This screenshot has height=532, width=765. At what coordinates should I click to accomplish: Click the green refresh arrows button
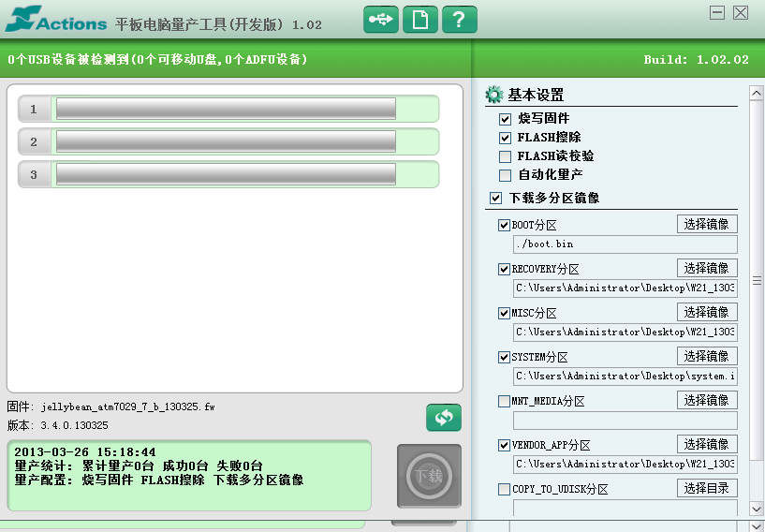pos(444,418)
